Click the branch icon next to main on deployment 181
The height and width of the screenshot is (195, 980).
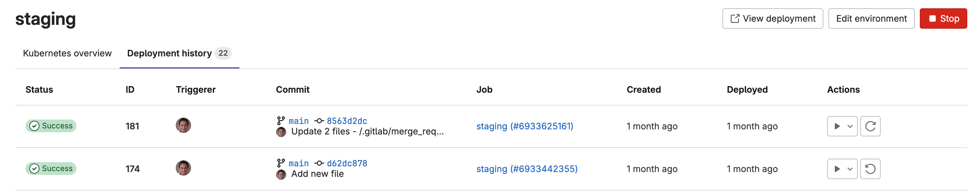(x=281, y=121)
